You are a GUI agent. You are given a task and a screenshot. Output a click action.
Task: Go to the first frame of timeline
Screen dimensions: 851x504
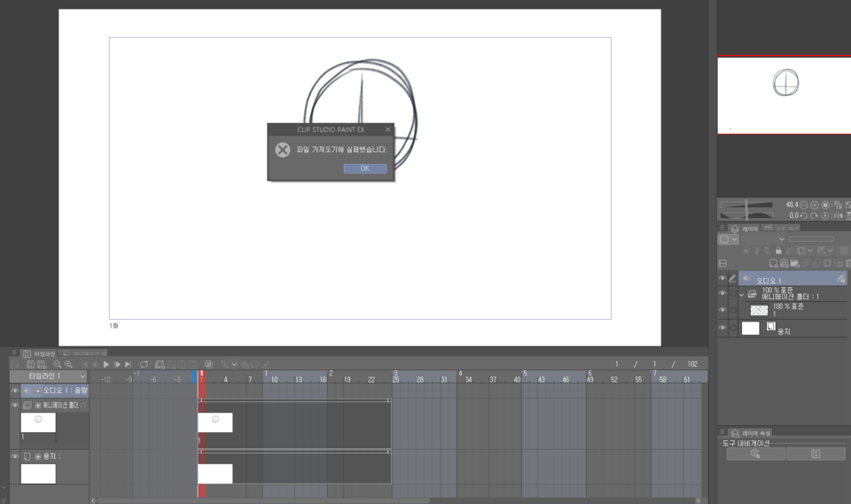tap(84, 365)
